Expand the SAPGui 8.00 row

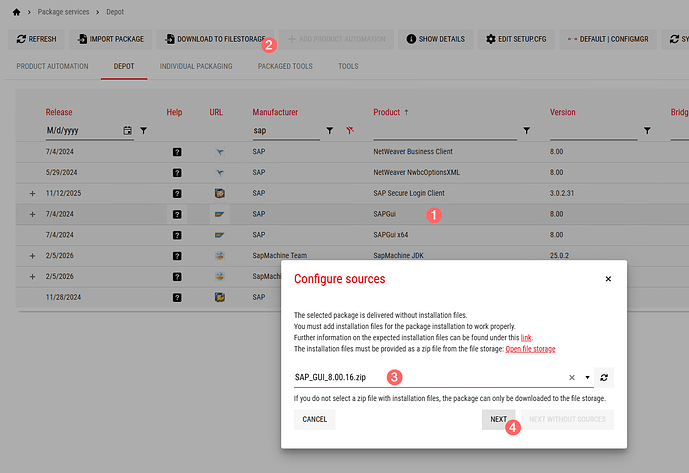pyautogui.click(x=32, y=215)
